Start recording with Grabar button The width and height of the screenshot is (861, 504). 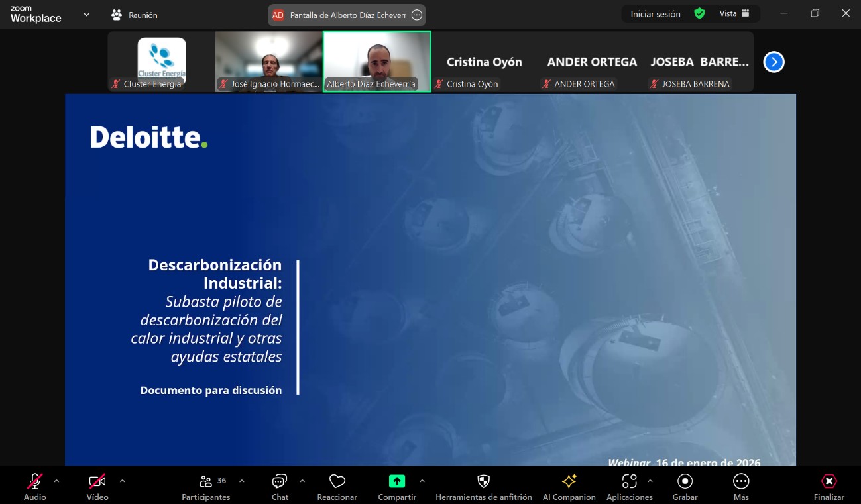[685, 481]
